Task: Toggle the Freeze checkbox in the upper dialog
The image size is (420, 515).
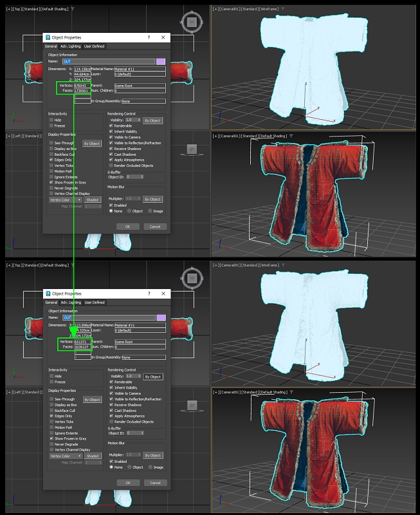Action: click(x=51, y=126)
